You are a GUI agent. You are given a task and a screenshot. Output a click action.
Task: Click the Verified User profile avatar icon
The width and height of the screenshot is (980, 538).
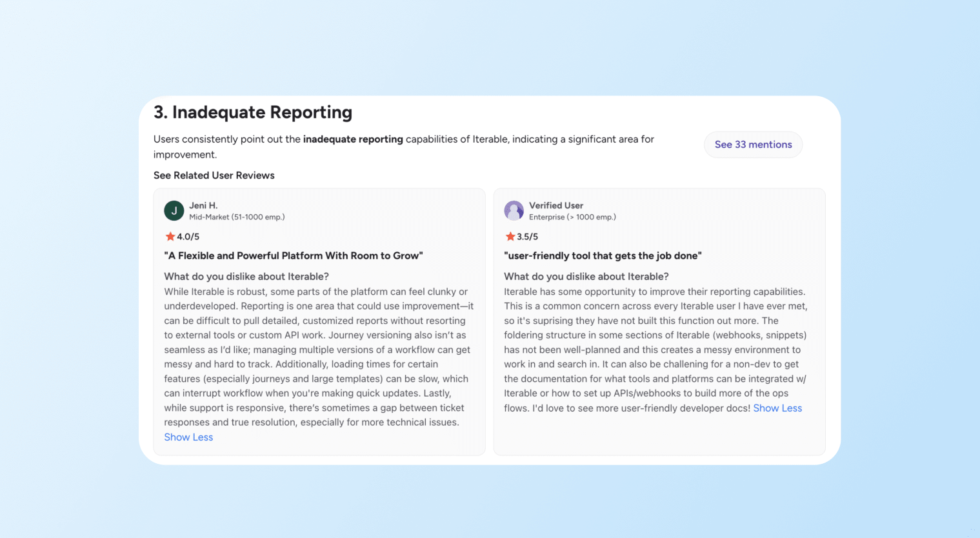pyautogui.click(x=514, y=211)
